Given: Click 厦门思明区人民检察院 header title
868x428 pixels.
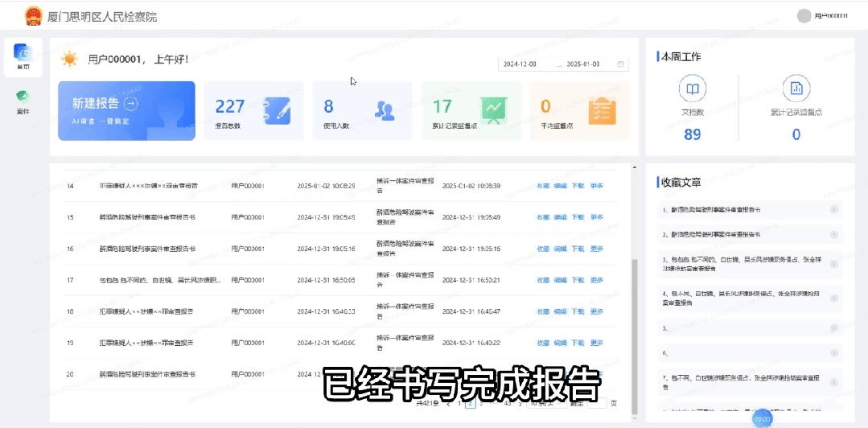Looking at the screenshot, I should (x=102, y=17).
